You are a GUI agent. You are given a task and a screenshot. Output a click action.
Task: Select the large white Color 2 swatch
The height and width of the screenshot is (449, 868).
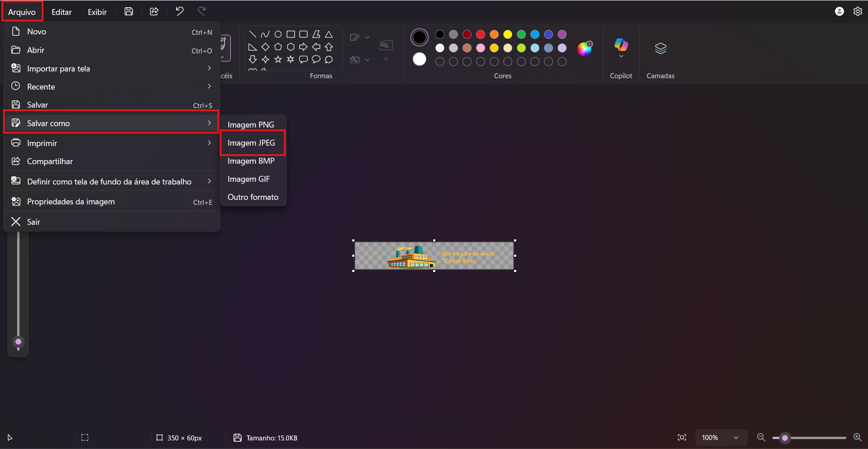(x=420, y=59)
